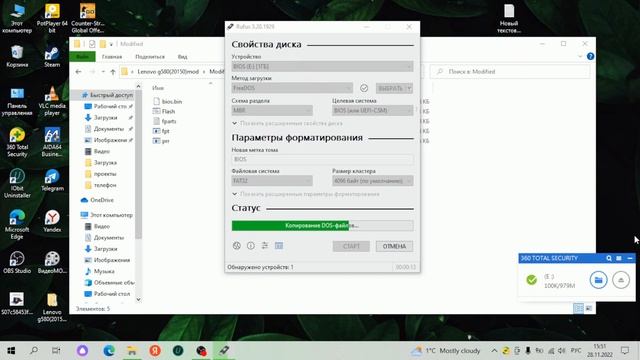Image resolution: width=640 pixels, height=360 pixels.
Task: Open OneDrive in Explorer sidebar
Action: pyautogui.click(x=98, y=200)
